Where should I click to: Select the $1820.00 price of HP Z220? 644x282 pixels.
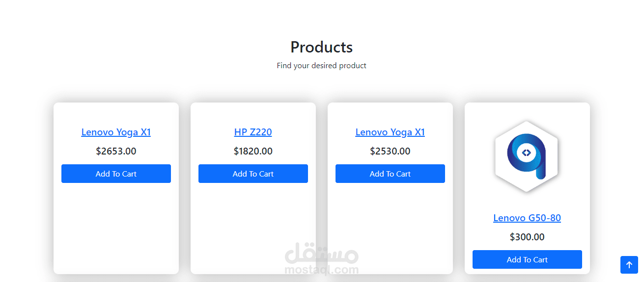pos(253,151)
